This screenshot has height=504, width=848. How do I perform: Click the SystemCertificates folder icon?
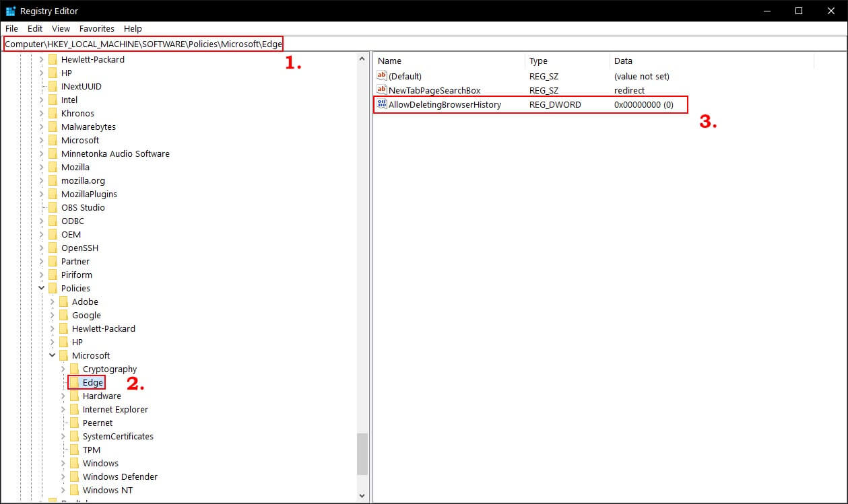(x=75, y=436)
